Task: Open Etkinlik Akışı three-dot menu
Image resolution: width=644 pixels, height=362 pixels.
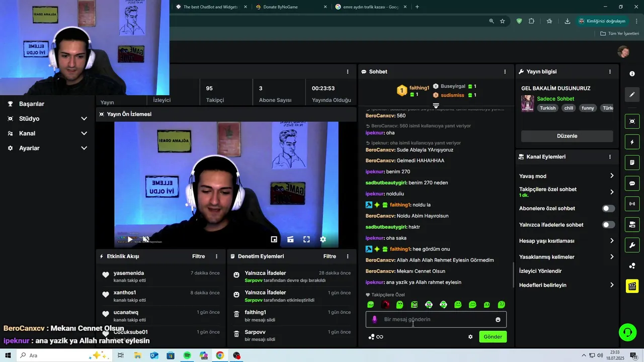Action: pyautogui.click(x=217, y=256)
